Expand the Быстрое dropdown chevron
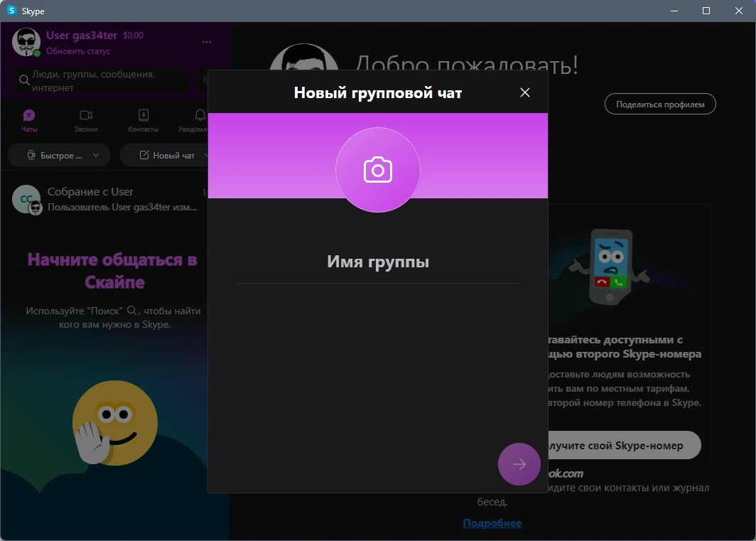This screenshot has height=541, width=756. point(96,156)
